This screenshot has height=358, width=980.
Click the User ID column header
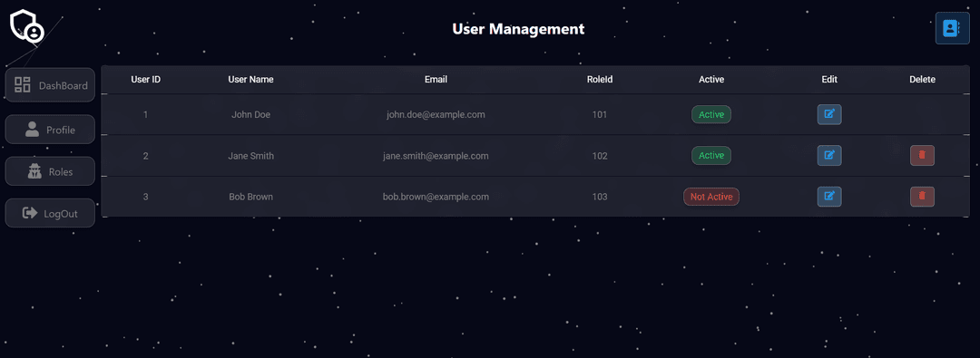point(145,80)
